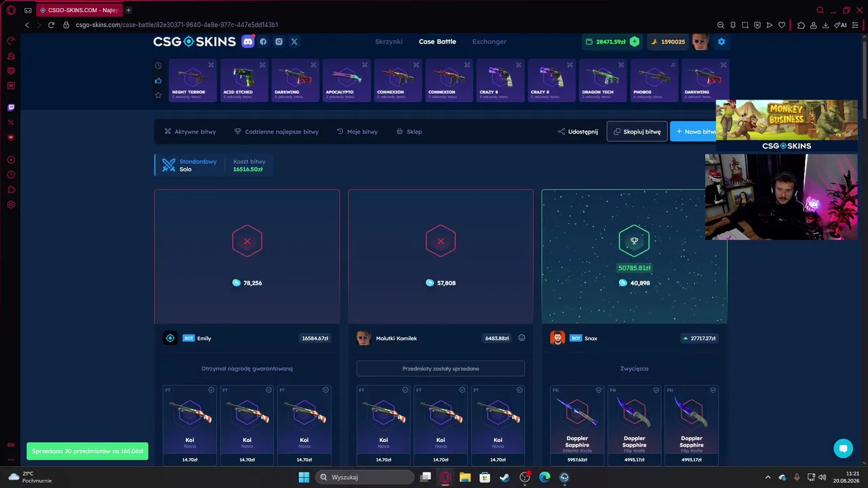Click the 50785.81zł winnings amount
This screenshot has height=488, width=868.
coord(634,268)
